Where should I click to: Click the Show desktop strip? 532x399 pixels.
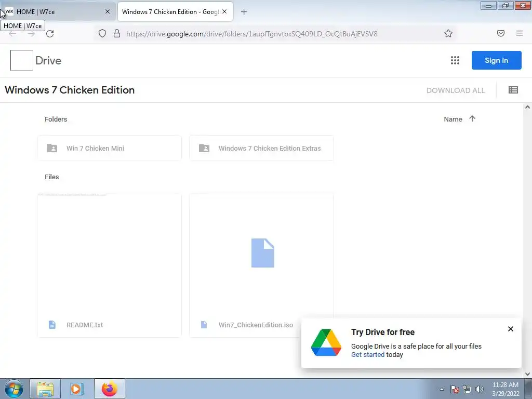point(528,389)
